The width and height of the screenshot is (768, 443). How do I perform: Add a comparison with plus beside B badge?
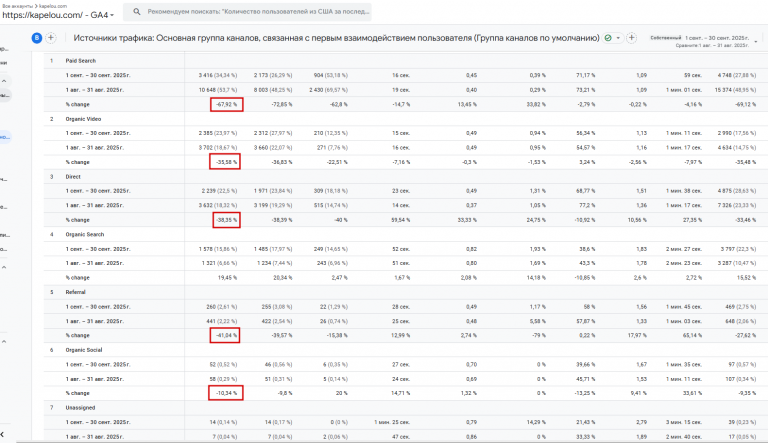pyautogui.click(x=50, y=38)
